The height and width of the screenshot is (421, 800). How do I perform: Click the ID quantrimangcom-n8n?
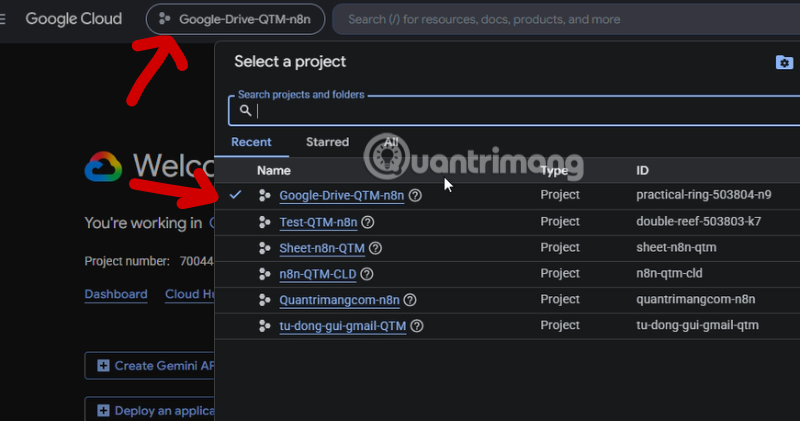click(695, 300)
